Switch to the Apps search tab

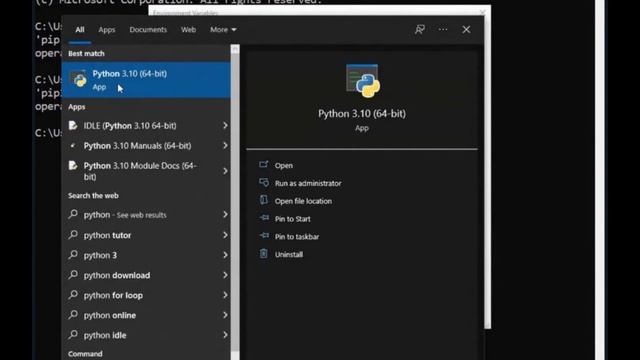107,30
